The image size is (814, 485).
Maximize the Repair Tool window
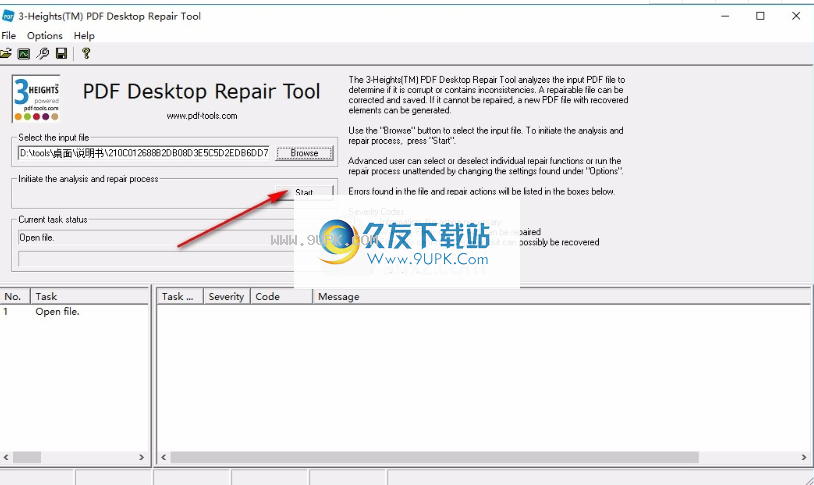coord(760,16)
